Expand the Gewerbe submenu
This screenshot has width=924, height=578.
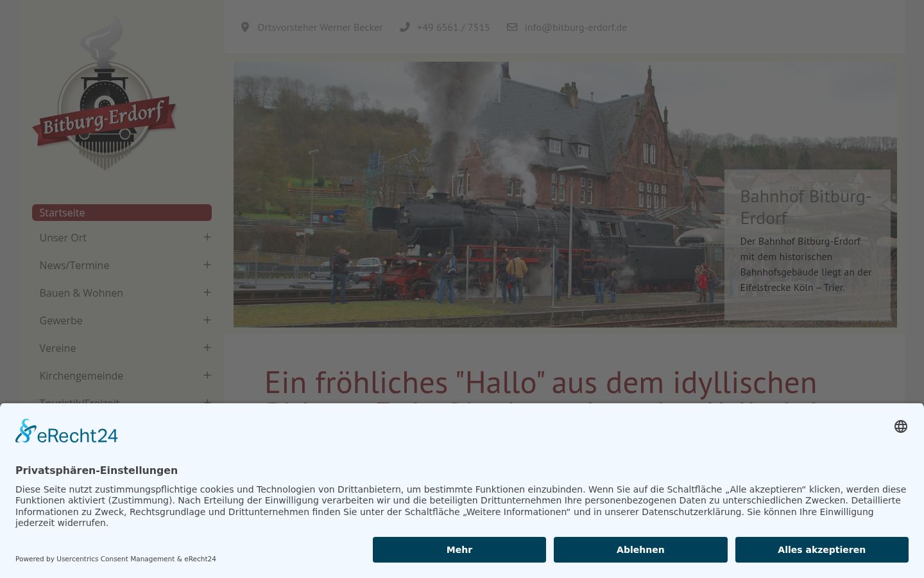207,320
